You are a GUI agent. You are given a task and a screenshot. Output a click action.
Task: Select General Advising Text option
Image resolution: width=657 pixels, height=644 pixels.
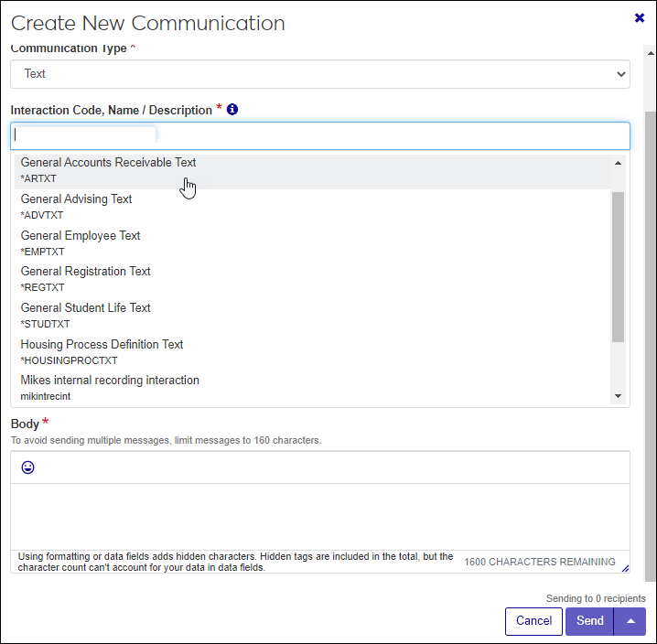77,207
